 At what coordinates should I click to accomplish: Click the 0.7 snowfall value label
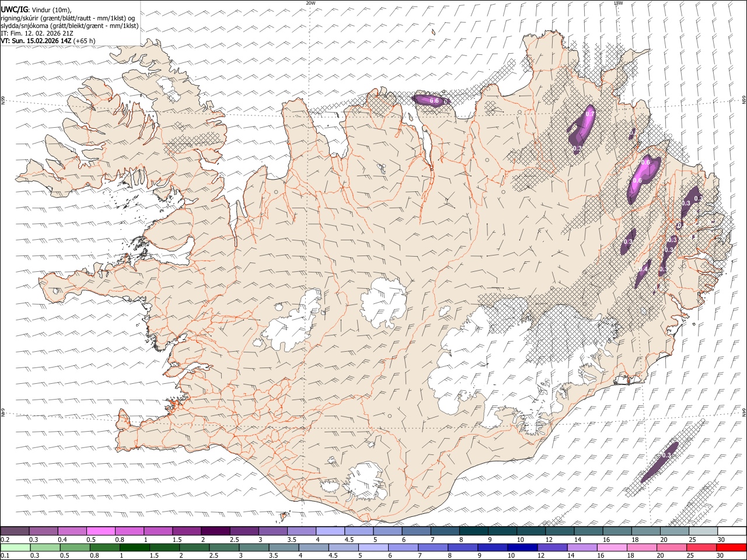click(x=589, y=114)
